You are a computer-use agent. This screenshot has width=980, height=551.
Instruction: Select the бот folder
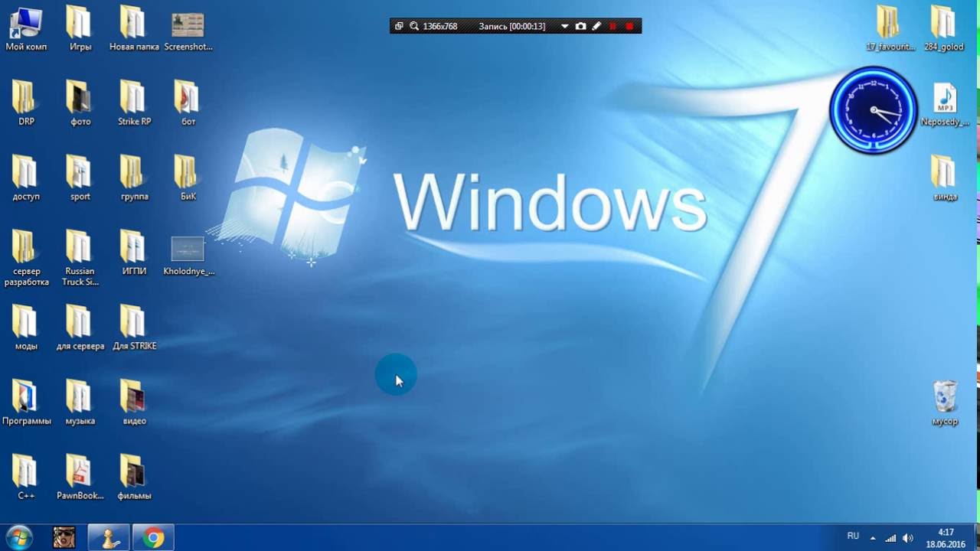pos(188,103)
